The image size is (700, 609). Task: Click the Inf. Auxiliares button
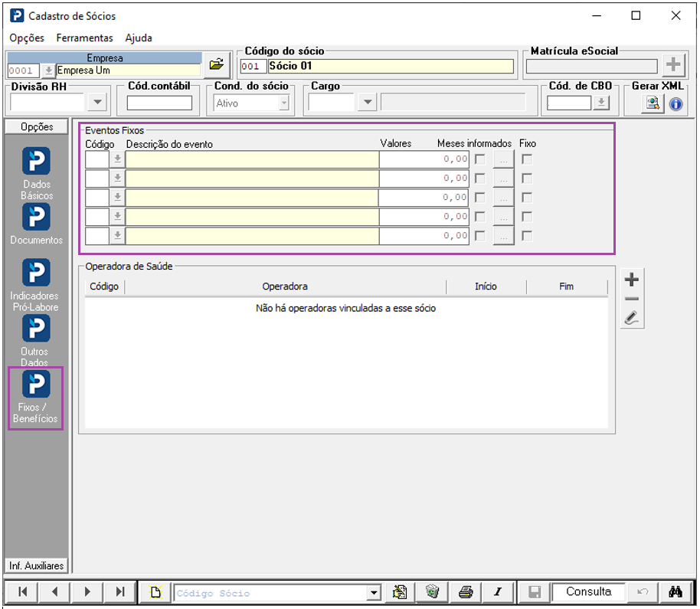pyautogui.click(x=36, y=565)
